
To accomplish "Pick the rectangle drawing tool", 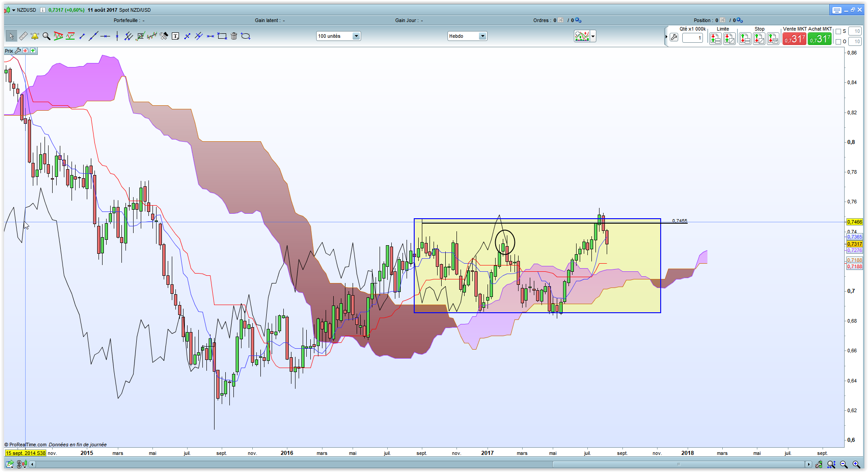I will pyautogui.click(x=222, y=36).
